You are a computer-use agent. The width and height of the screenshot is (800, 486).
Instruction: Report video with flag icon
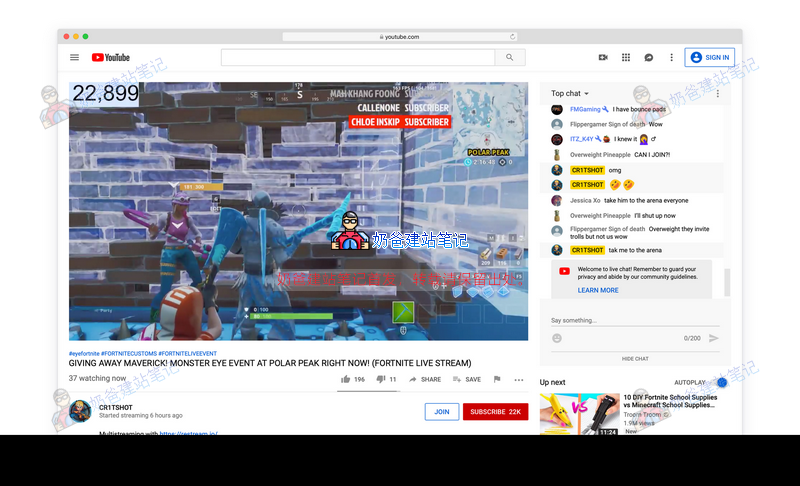pos(497,379)
